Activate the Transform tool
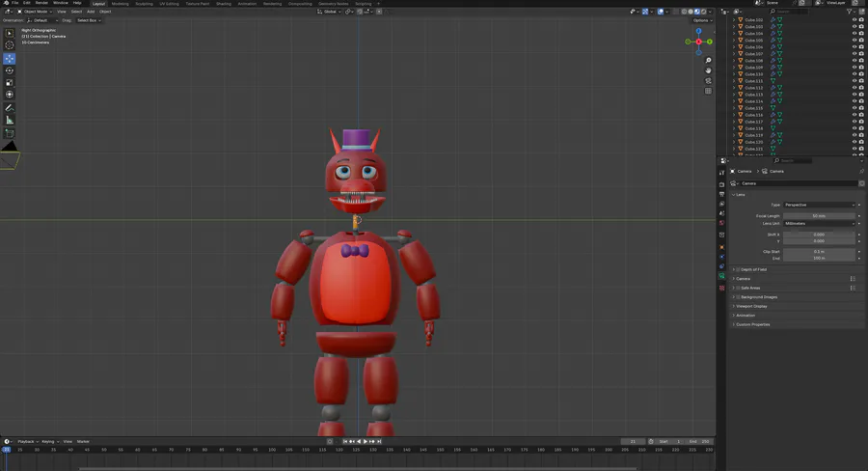The height and width of the screenshot is (471, 868). (x=10, y=95)
